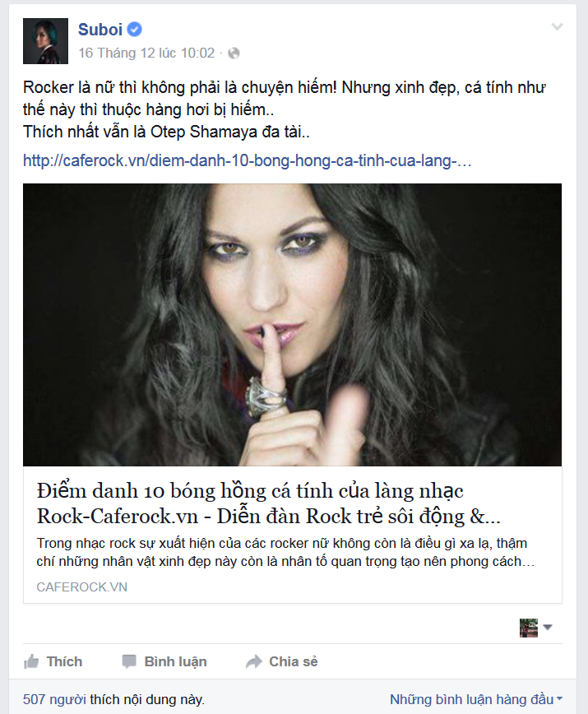Click the blue verified badge icon

tap(134, 30)
